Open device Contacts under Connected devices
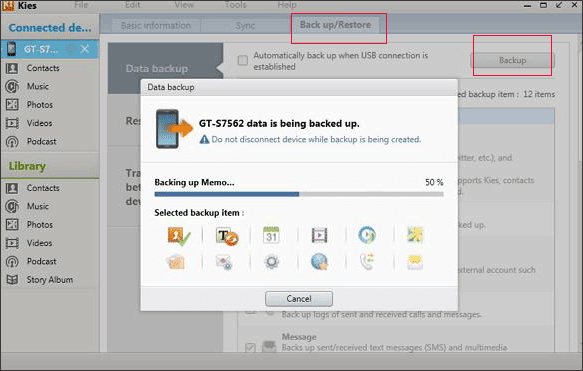 click(x=43, y=68)
